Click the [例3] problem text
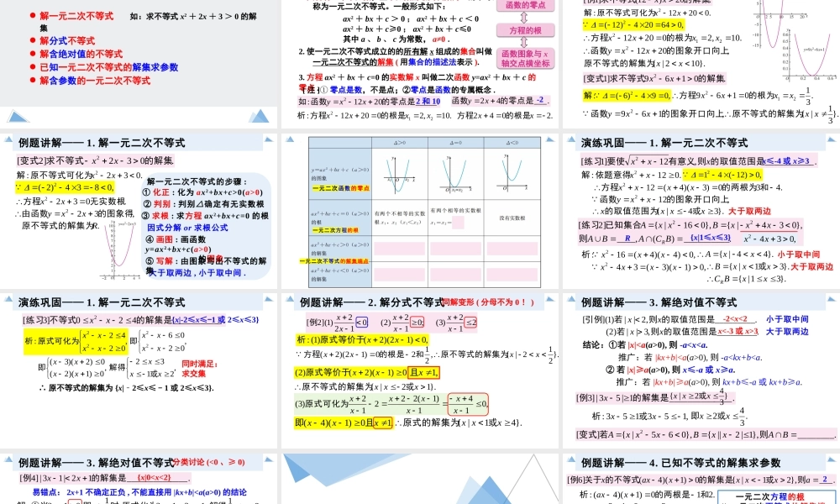This screenshot has width=840, height=504. (x=654, y=397)
